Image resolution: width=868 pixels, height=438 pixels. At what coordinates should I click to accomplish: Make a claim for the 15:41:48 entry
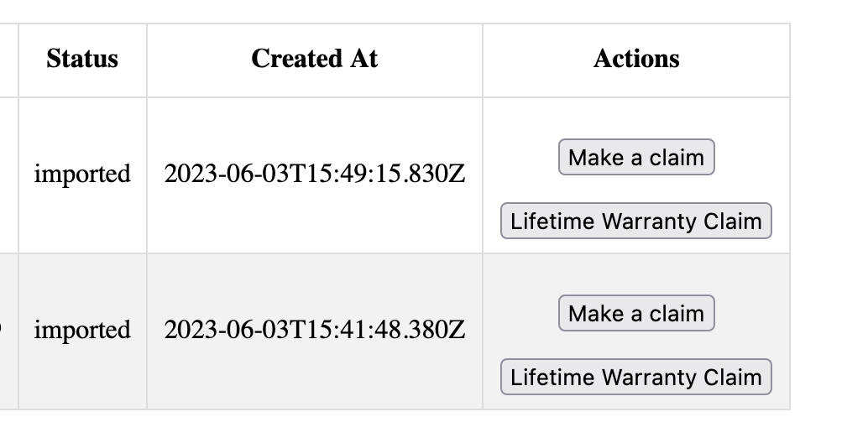[636, 314]
